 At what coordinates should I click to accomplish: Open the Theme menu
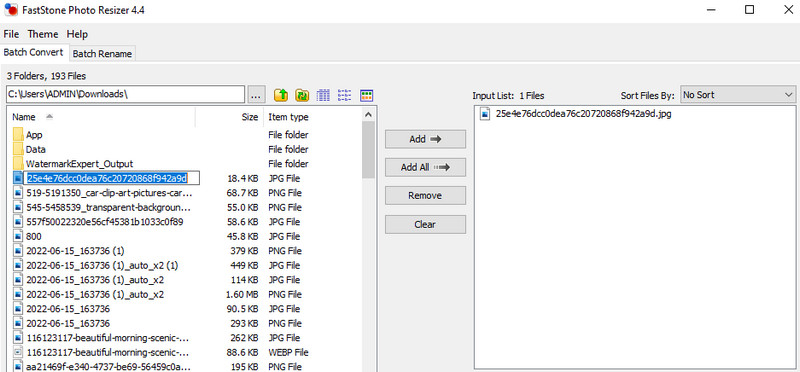point(43,34)
